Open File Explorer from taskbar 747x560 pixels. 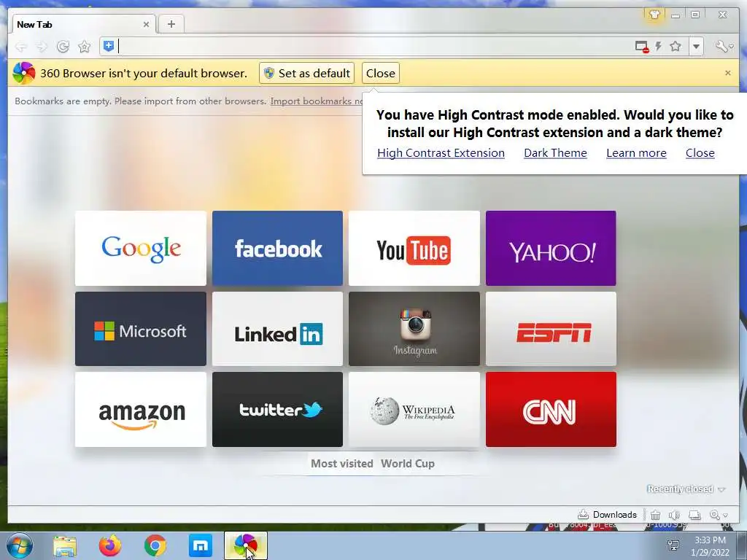65,545
